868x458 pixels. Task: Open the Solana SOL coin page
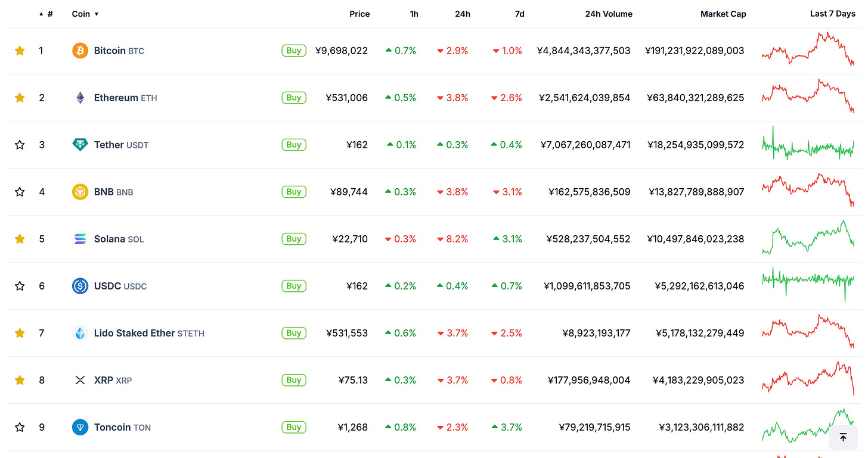click(119, 239)
